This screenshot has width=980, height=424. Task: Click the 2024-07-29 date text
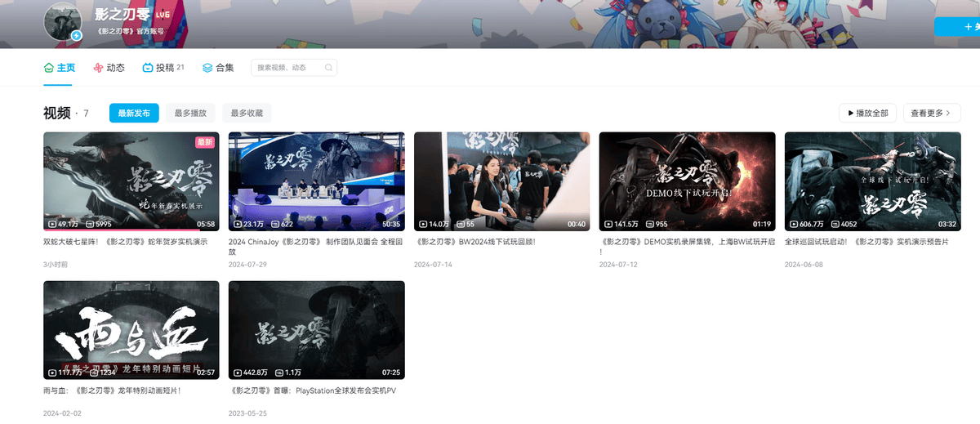[247, 265]
